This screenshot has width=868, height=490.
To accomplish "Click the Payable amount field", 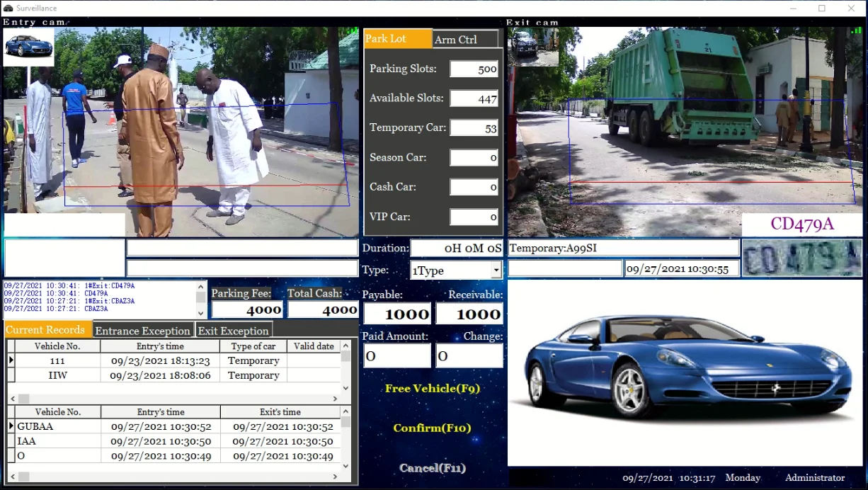I will point(397,314).
